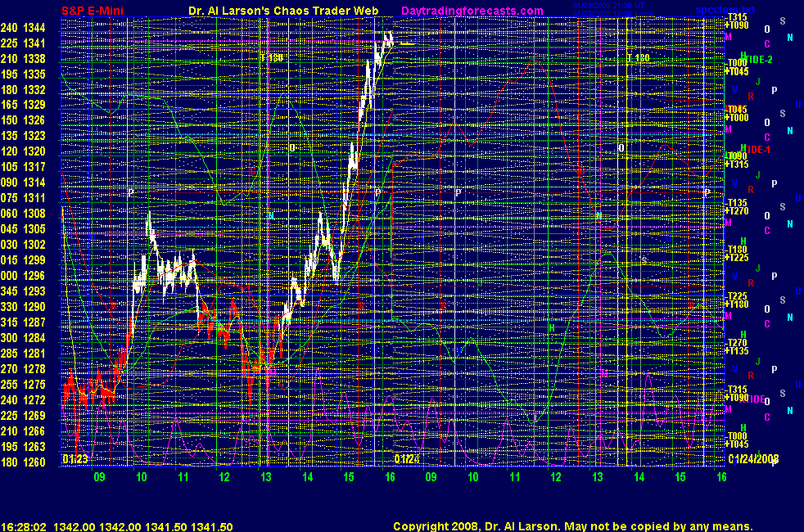The image size is (804, 532).
Task: Click the -T180 tide line label
Action: tap(738, 250)
